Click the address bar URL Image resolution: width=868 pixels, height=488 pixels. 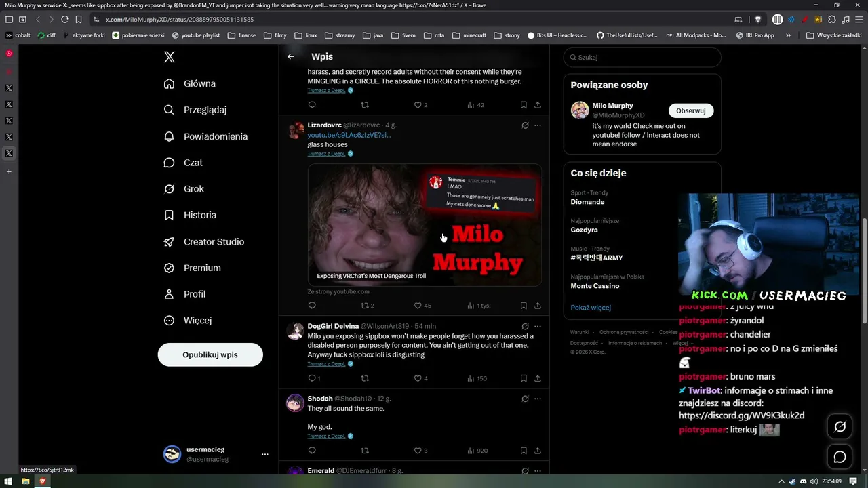point(180,20)
